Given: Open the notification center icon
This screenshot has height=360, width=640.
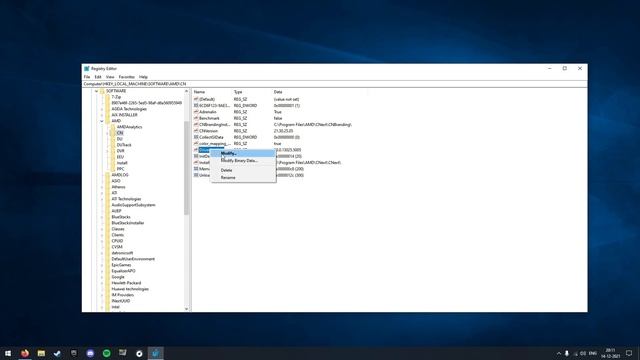Looking at the screenshot, I should 629,353.
